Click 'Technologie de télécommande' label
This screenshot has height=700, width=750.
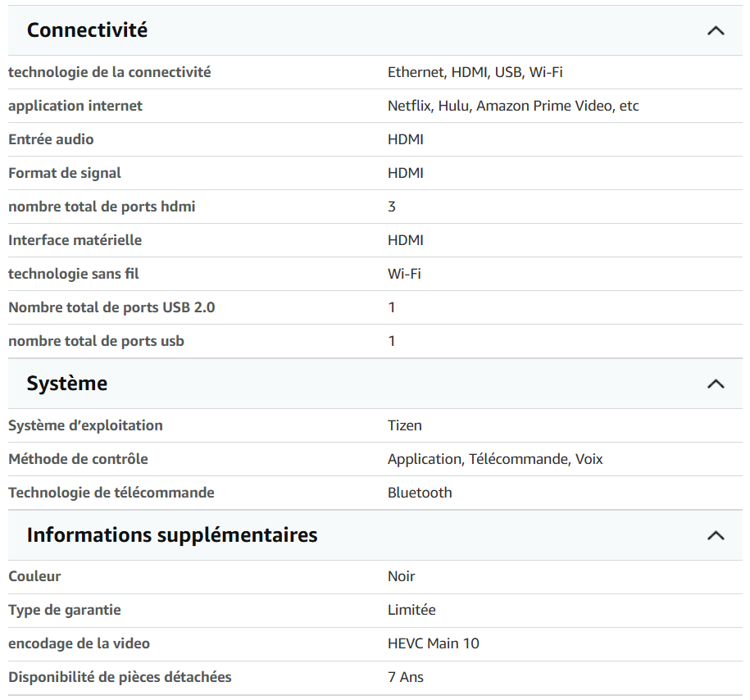pyautogui.click(x=111, y=493)
